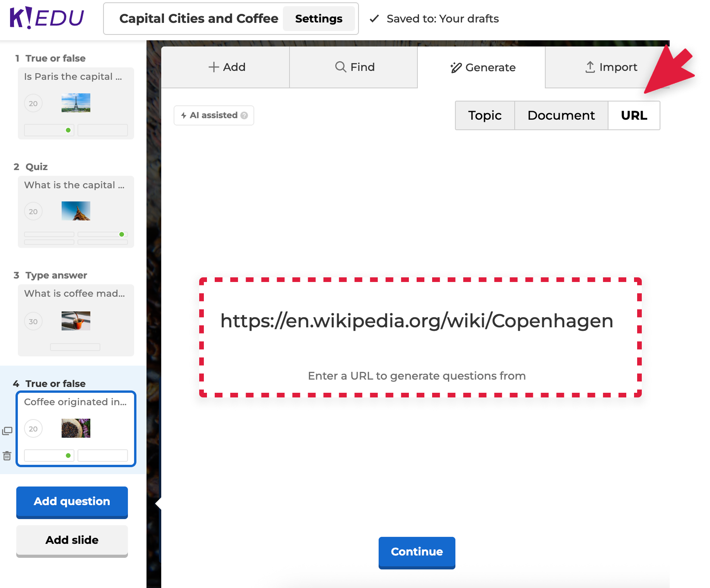Select the Generate tab
The width and height of the screenshot is (710, 588).
pos(483,67)
